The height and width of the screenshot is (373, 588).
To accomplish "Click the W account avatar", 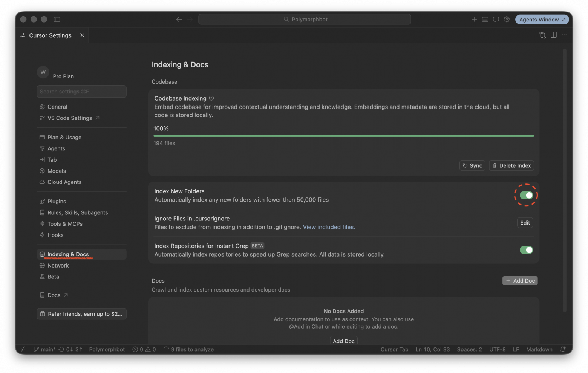I will coord(43,72).
